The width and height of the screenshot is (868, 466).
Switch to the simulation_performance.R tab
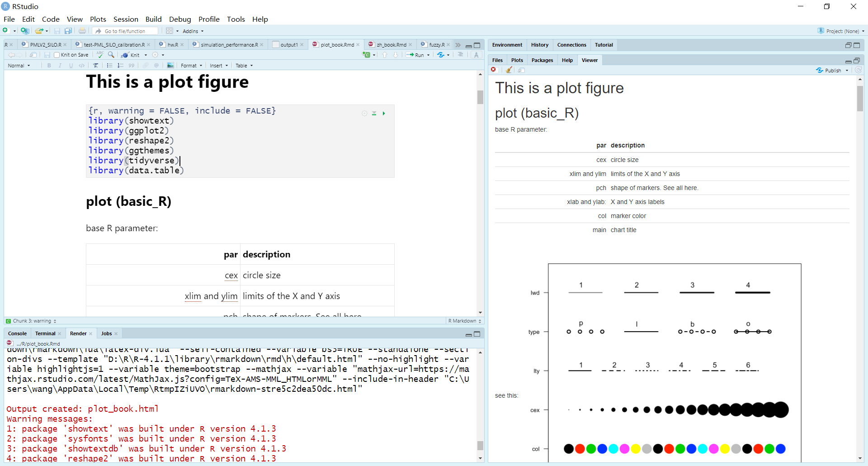point(229,45)
